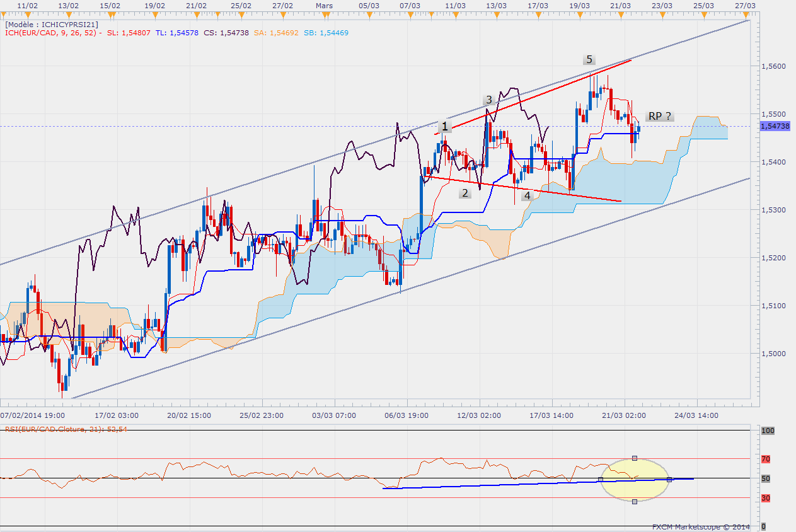Screen dimensions: 796x532
Task: Click the 21/03 date marker at top
Action: 620,5
